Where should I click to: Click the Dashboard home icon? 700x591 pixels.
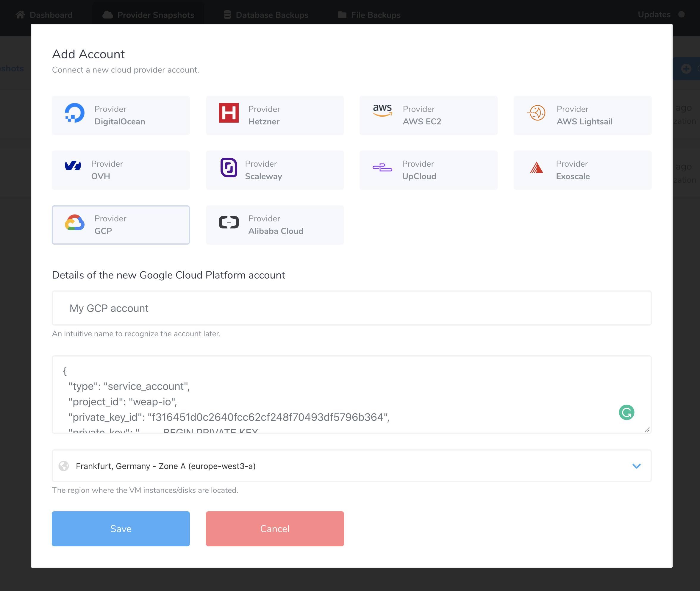[x=20, y=15]
